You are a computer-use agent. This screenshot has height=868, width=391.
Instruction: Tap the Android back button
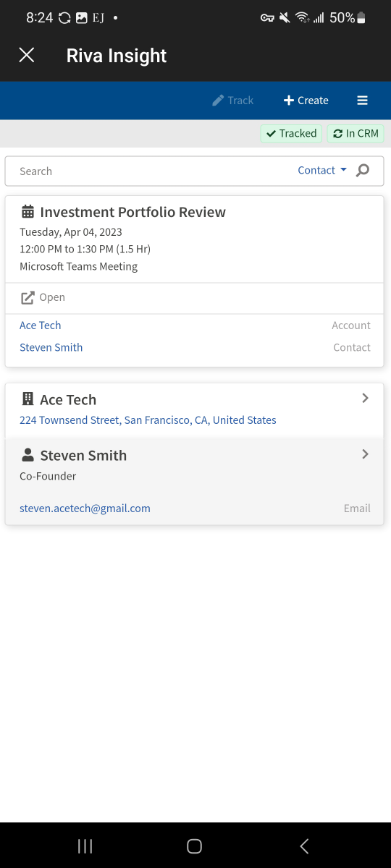[304, 846]
